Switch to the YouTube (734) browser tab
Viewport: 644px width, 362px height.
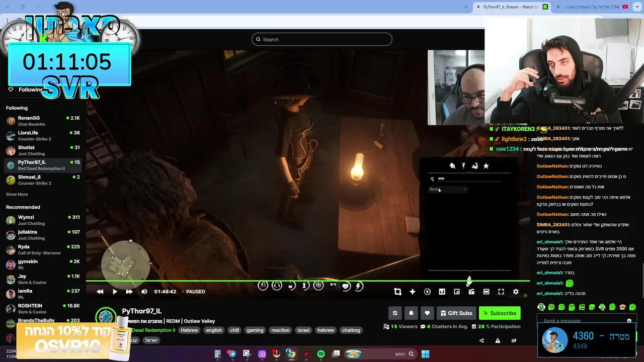592,7
